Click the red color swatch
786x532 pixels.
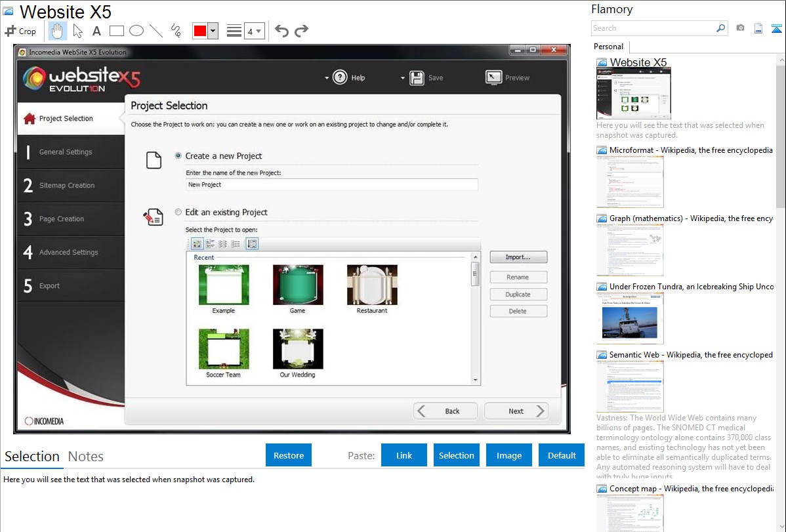[200, 31]
